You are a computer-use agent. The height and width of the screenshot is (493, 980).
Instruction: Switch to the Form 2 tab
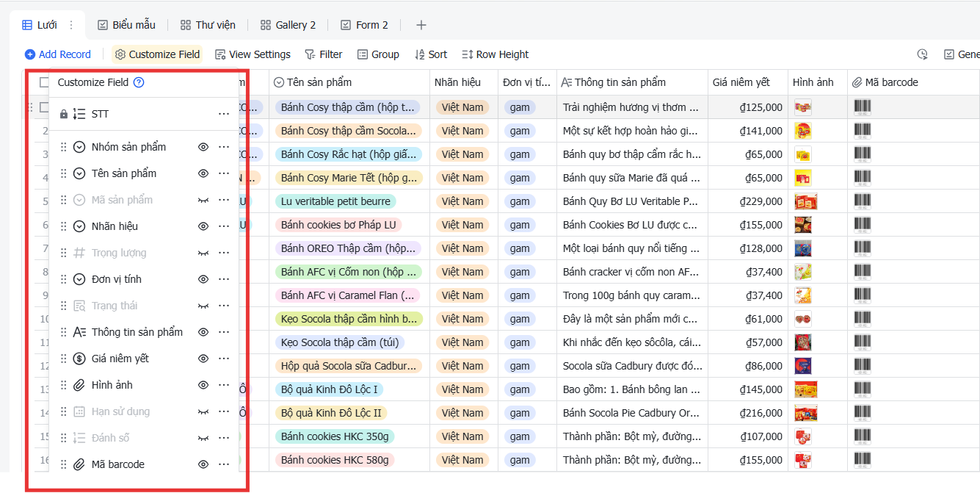[x=364, y=25]
